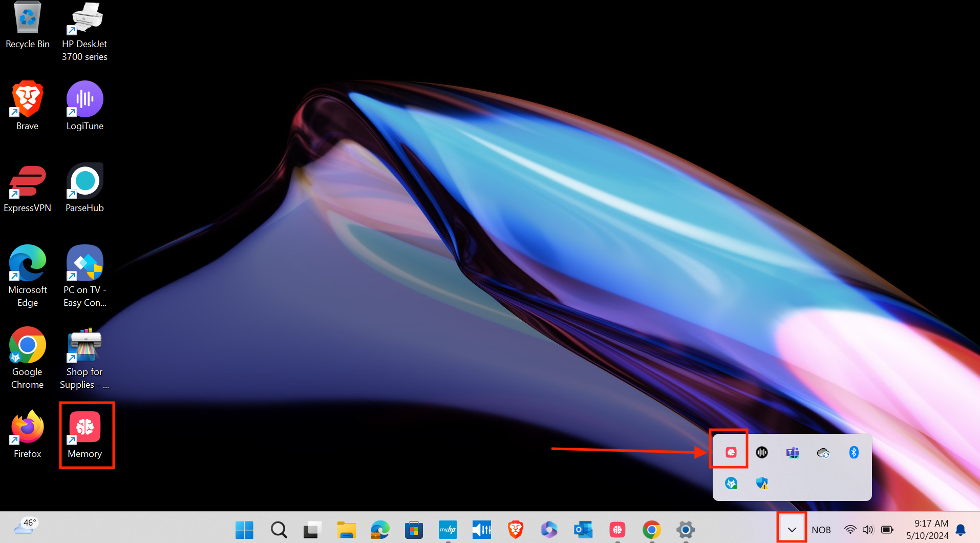Image resolution: width=980 pixels, height=543 pixels.
Task: Launch ParseHub from the desktop
Action: 84,182
